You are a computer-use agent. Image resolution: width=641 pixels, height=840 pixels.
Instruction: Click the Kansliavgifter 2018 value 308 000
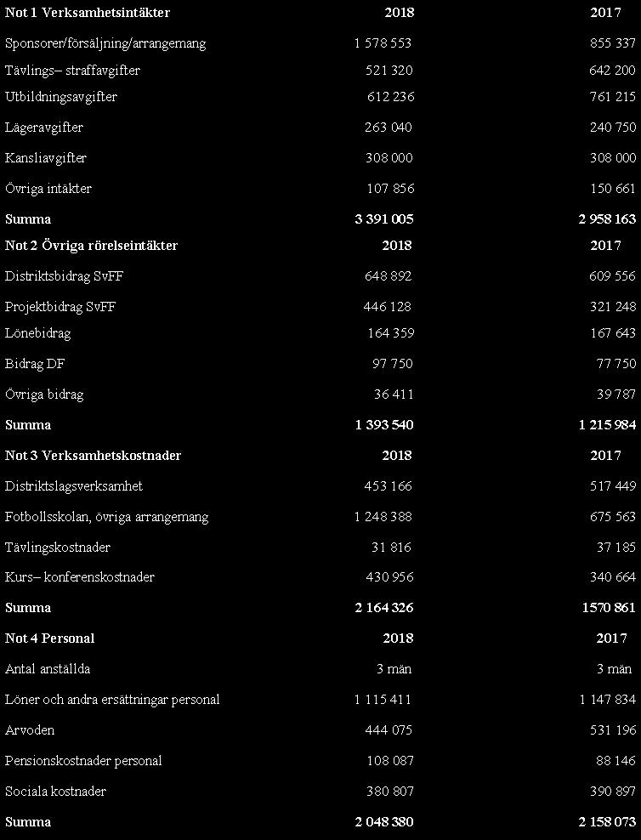[x=389, y=157]
